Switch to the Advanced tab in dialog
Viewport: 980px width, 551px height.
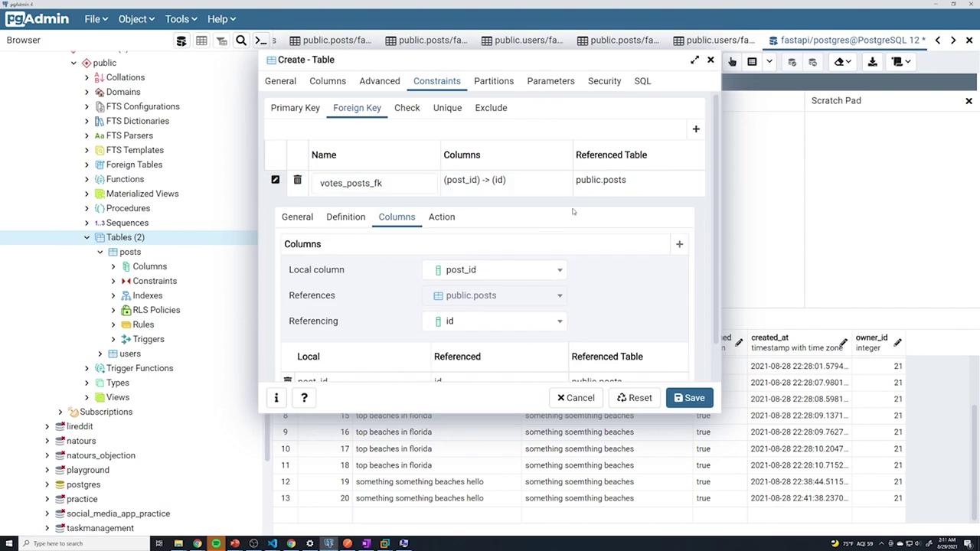tap(380, 81)
